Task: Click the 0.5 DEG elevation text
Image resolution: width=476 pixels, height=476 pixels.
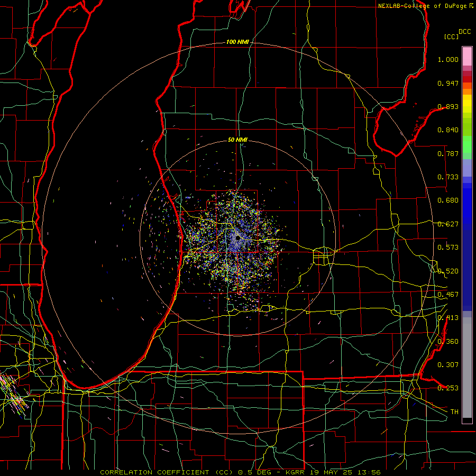Action: (x=255, y=472)
